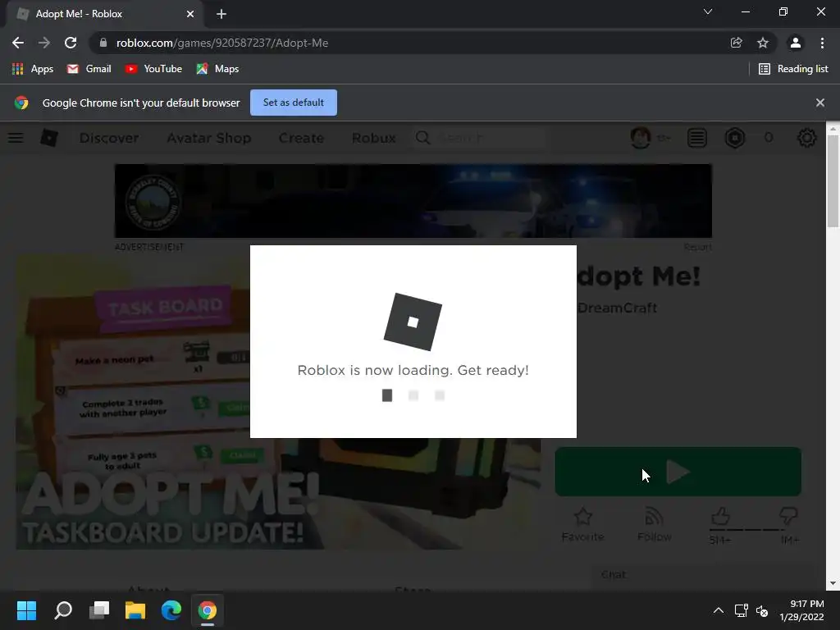The width and height of the screenshot is (840, 630).
Task: Click the Roblox search field
Action: [x=480, y=138]
